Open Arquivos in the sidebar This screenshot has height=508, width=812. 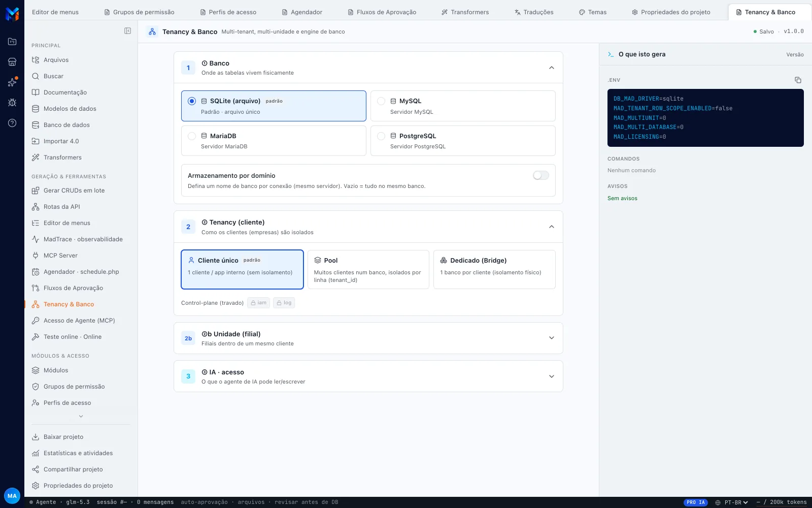81,60
